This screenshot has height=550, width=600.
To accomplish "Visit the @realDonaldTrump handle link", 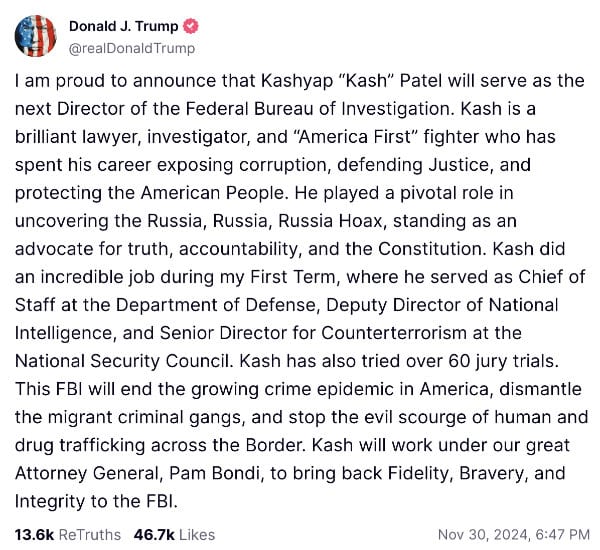I will 132,48.
